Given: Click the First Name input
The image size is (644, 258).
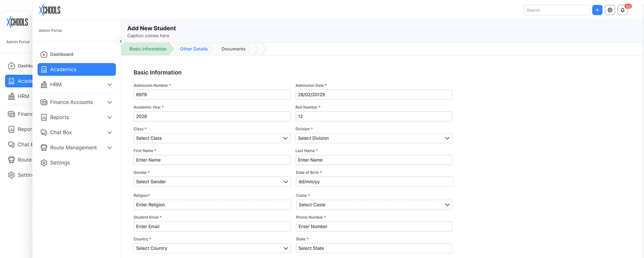Looking at the screenshot, I should [x=212, y=160].
